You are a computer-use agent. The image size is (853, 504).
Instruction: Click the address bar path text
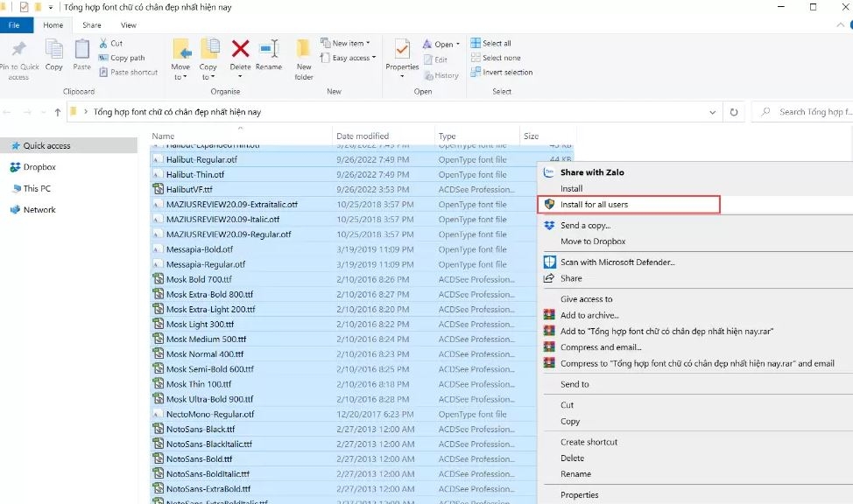[177, 112]
